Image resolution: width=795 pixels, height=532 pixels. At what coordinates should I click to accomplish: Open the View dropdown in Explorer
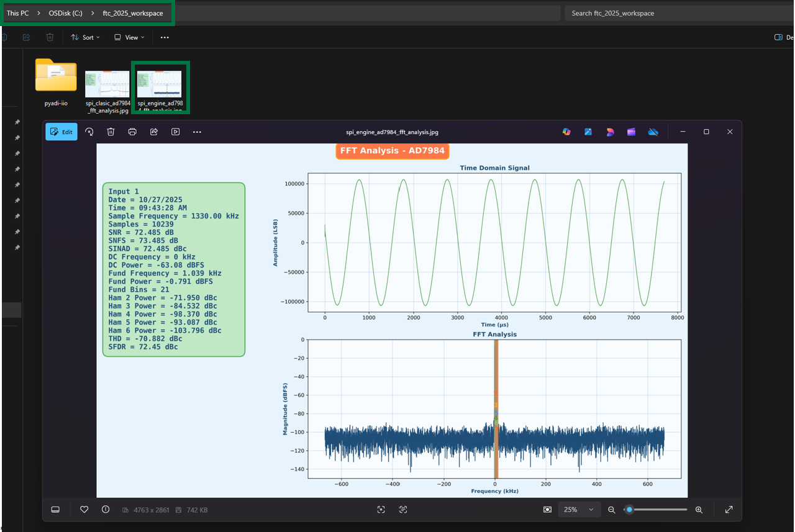pos(129,37)
